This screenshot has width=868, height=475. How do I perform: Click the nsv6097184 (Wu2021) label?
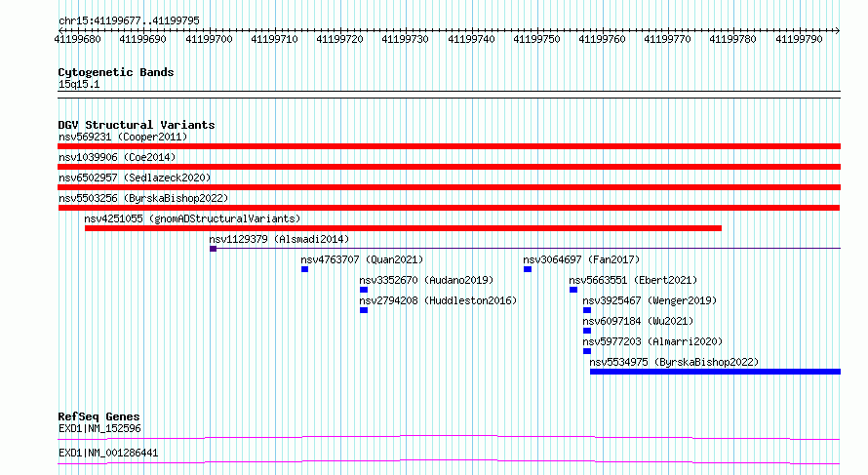(x=638, y=321)
